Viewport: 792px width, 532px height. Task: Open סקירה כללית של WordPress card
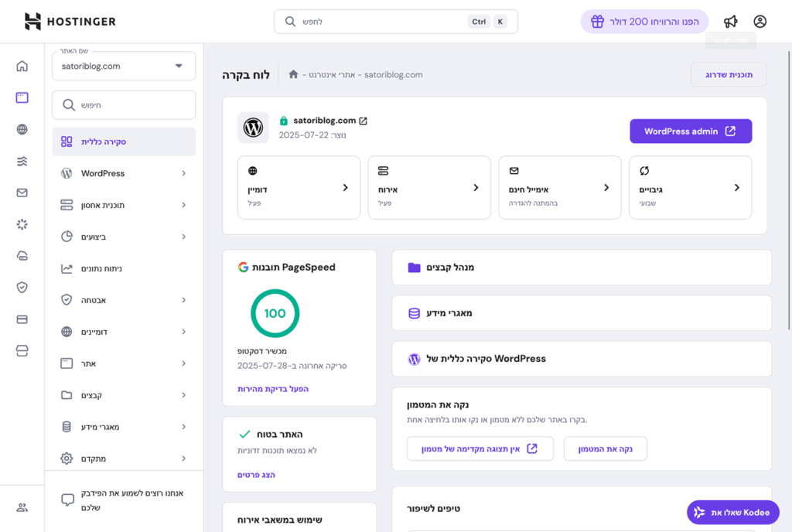coord(582,359)
